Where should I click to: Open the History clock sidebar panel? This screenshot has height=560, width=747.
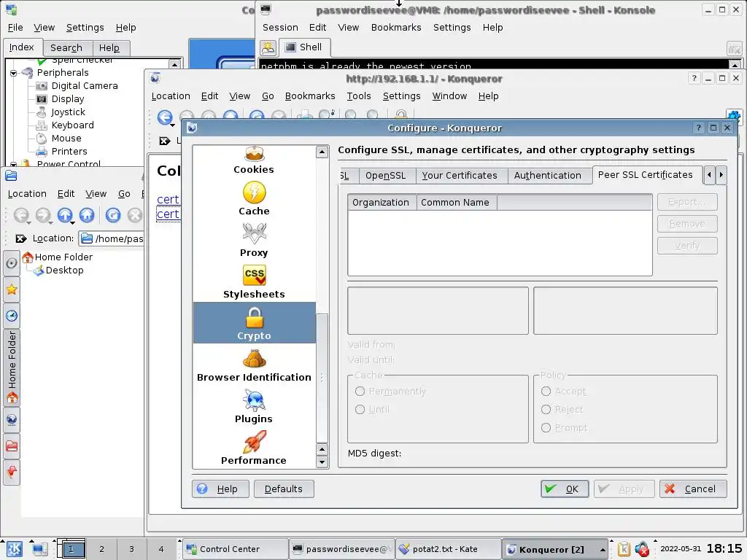click(12, 316)
